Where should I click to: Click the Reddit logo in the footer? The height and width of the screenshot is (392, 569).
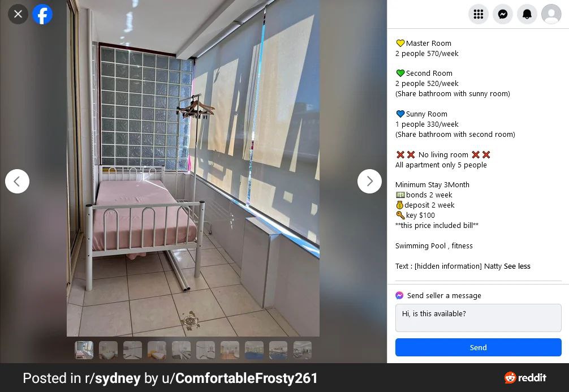525,377
